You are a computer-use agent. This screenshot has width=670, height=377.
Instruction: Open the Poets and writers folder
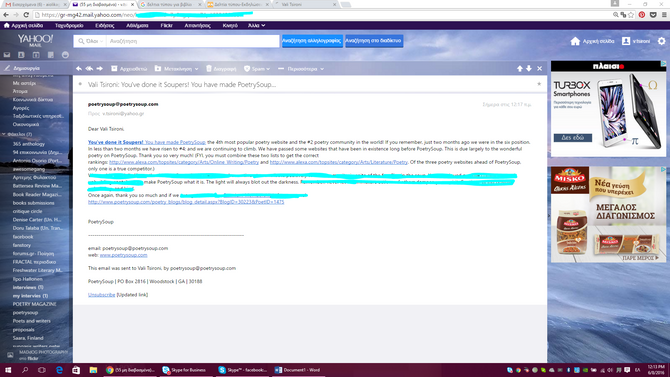(x=31, y=321)
